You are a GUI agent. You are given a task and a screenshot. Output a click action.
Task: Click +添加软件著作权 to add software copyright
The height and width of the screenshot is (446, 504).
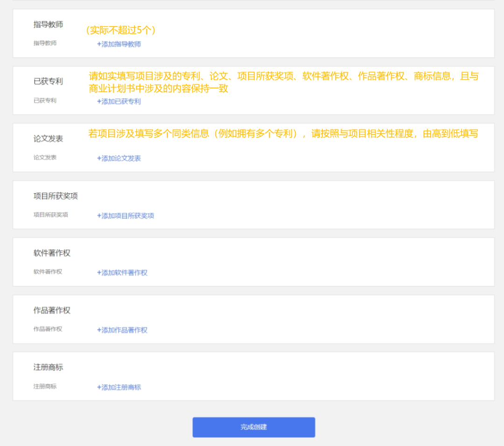click(122, 272)
